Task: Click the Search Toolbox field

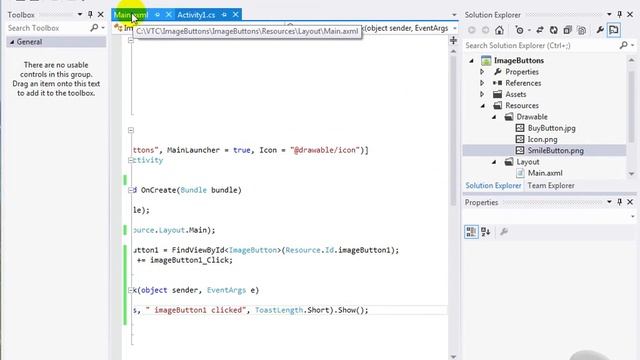Action: click(x=47, y=28)
